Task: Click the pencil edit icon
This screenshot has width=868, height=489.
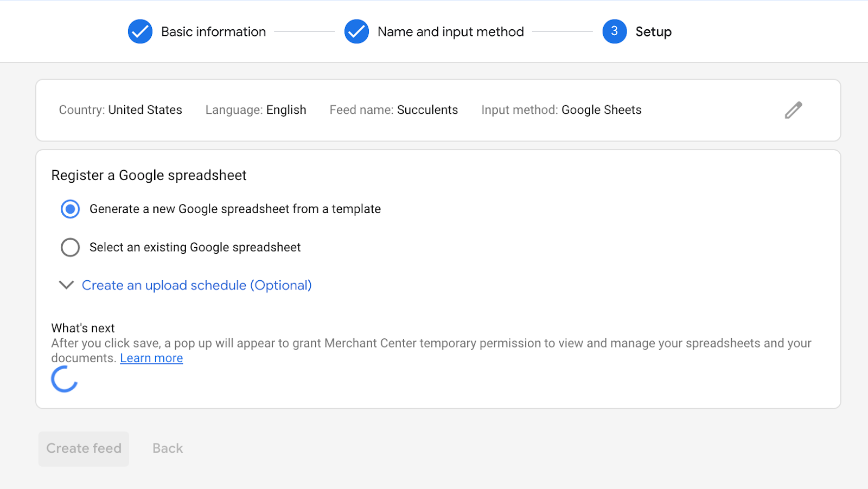Action: click(793, 110)
